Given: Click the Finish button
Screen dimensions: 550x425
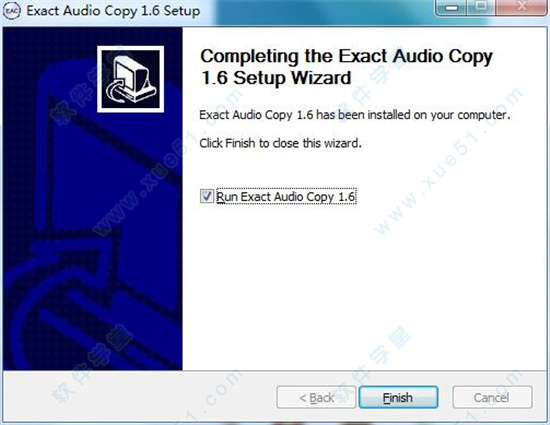Looking at the screenshot, I should pyautogui.click(x=398, y=397).
